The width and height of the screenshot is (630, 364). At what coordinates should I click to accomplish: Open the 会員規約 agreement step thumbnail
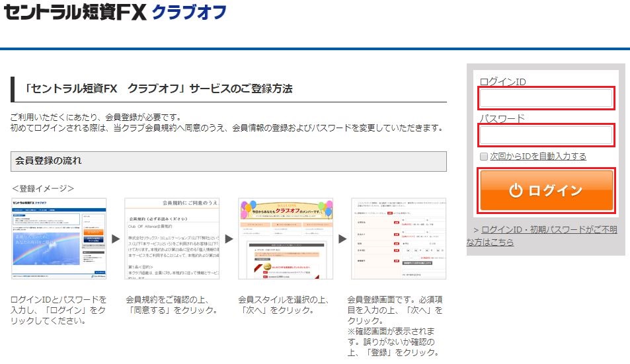[172, 238]
